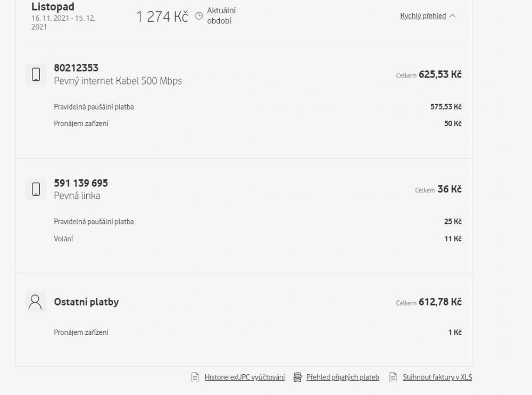
Task: Click the Volání row under Pevná linka
Action: (63, 239)
